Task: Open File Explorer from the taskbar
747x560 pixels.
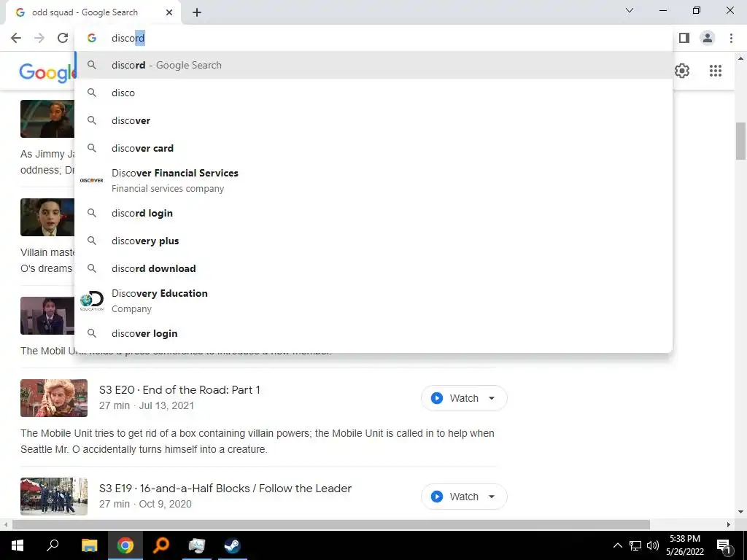Action: click(89, 545)
